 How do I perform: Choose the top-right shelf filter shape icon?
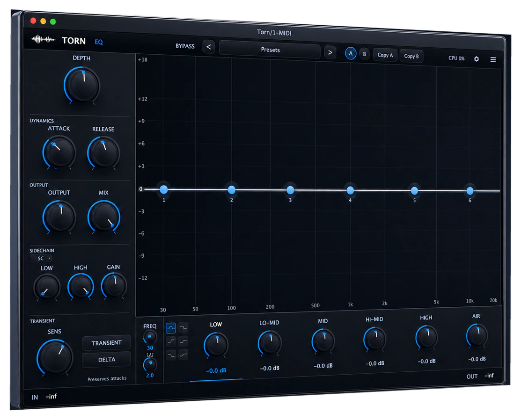[x=183, y=327]
